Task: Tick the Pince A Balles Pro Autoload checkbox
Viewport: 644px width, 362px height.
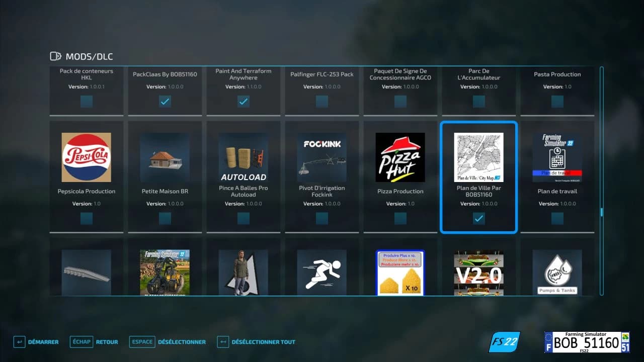Action: tap(244, 218)
